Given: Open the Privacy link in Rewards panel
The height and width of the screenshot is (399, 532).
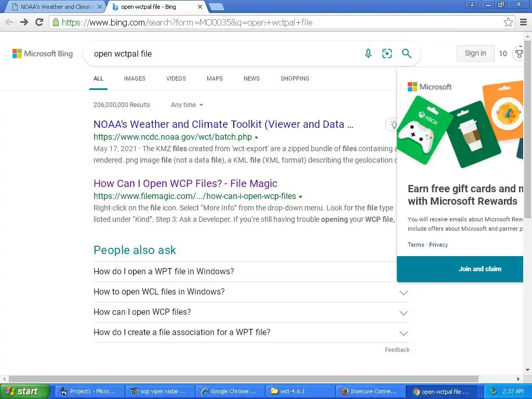Looking at the screenshot, I should click(x=438, y=245).
